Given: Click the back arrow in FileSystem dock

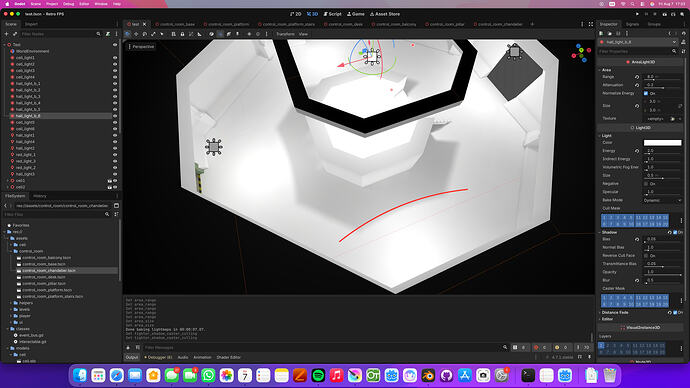Looking at the screenshot, I should pos(6,205).
